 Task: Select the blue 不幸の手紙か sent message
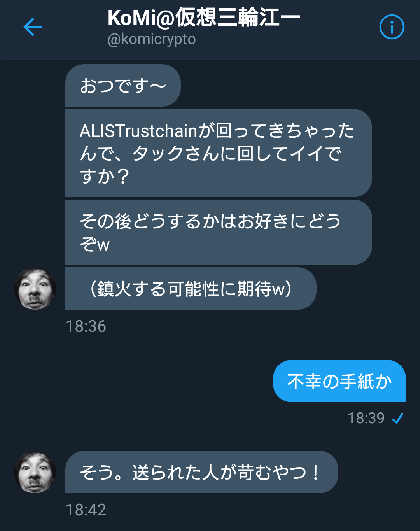click(339, 381)
